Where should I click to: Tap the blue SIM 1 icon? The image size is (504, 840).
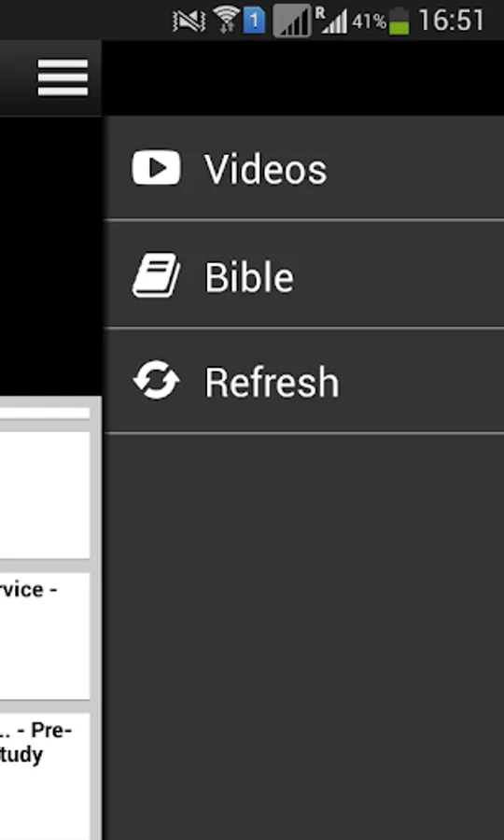click(x=255, y=21)
